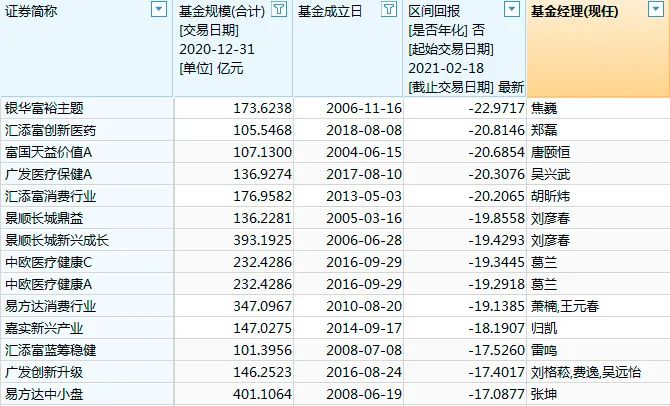Select fund name 中欧医疗健康C

[48, 262]
